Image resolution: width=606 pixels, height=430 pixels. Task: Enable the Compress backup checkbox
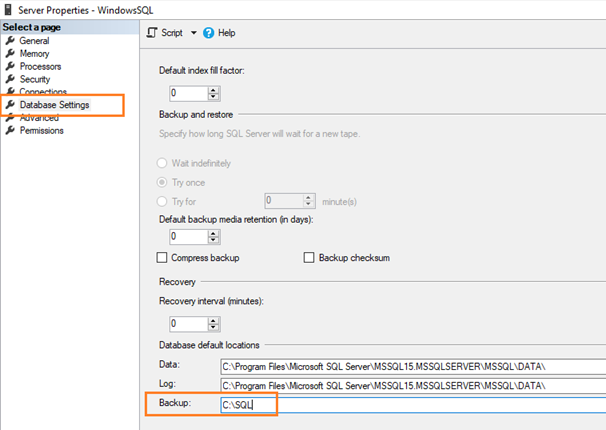162,257
